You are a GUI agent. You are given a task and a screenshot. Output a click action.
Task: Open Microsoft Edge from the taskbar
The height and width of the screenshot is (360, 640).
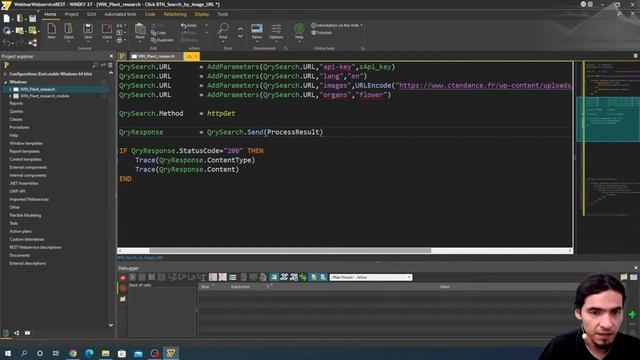tap(89, 353)
